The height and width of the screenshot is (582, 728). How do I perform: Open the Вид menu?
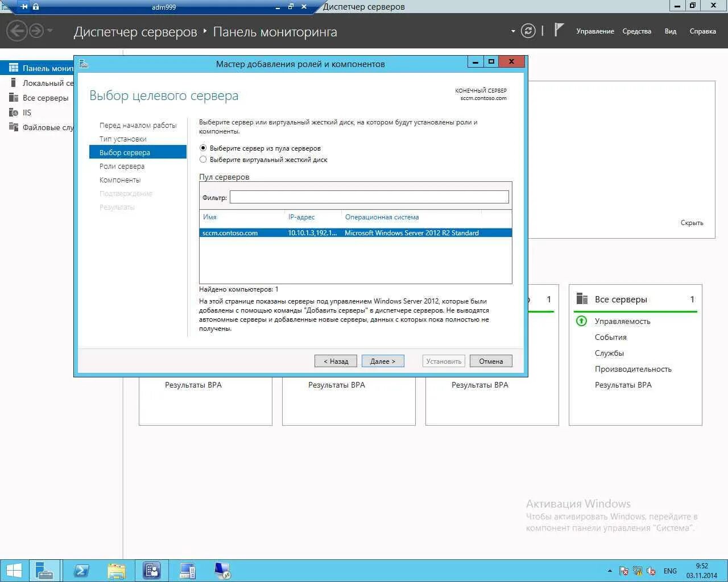tap(671, 31)
